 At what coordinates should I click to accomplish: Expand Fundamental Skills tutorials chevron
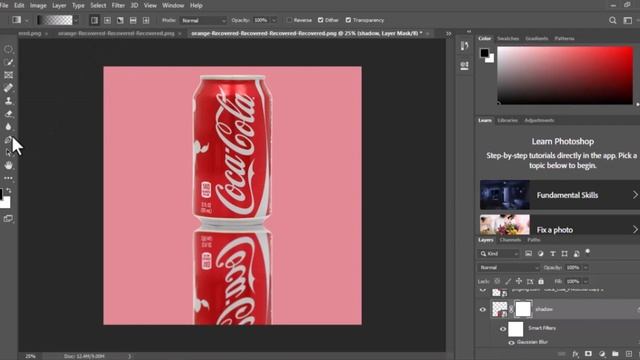click(x=635, y=195)
